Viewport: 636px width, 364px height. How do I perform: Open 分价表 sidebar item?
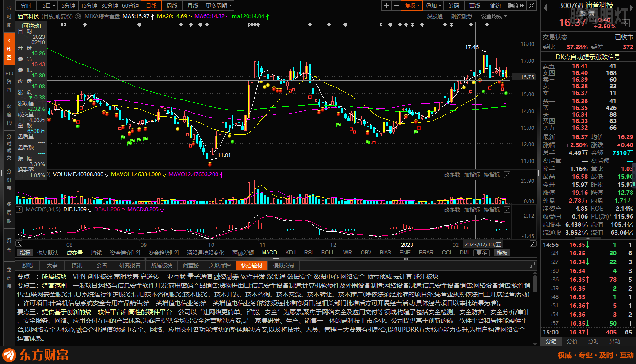coord(9,180)
